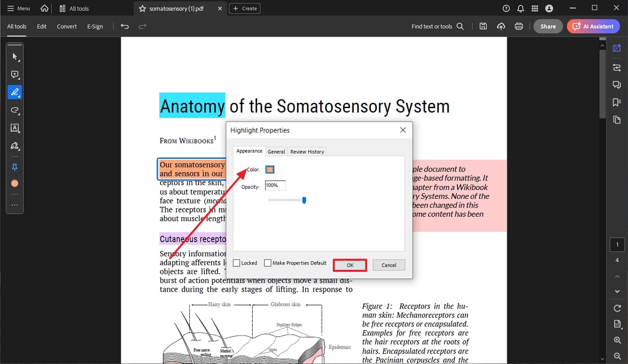628x364 pixels.
Task: Open the Convert menu
Action: (67, 27)
